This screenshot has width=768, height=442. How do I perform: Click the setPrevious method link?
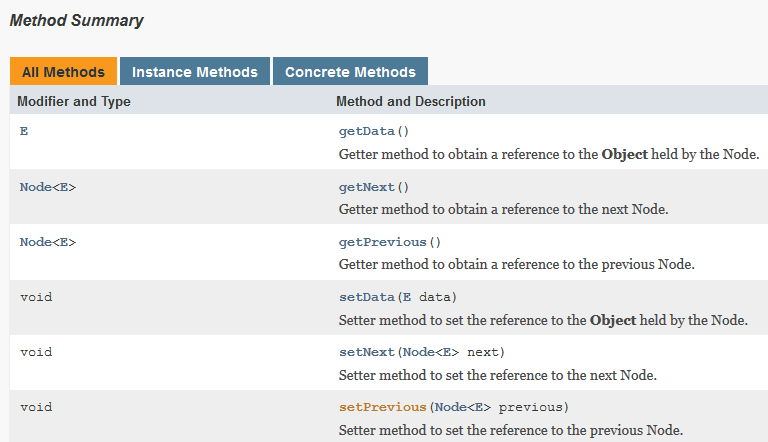click(382, 407)
